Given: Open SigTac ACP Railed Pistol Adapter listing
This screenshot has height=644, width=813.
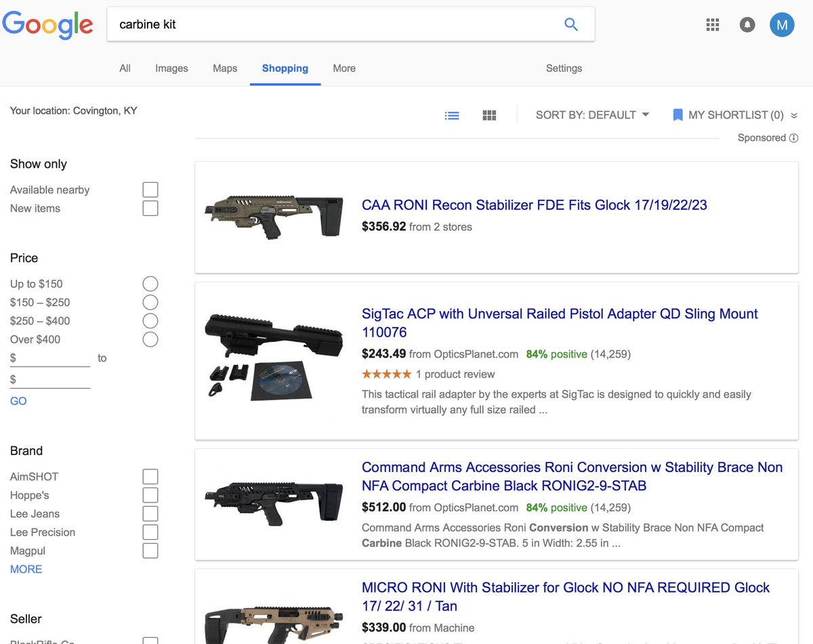Looking at the screenshot, I should pos(560,323).
